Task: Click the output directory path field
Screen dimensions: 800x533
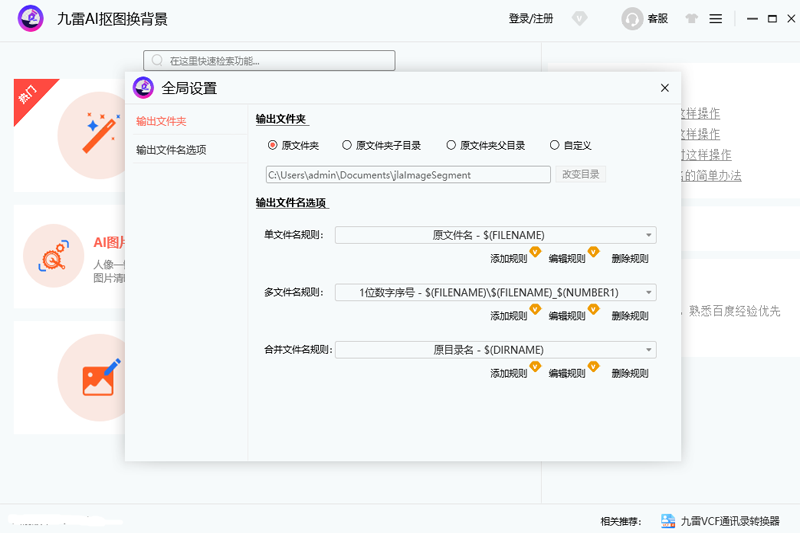Action: click(x=408, y=175)
